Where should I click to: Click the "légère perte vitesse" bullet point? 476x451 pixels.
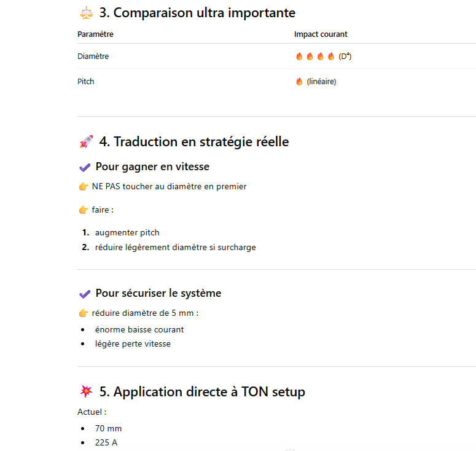(133, 344)
